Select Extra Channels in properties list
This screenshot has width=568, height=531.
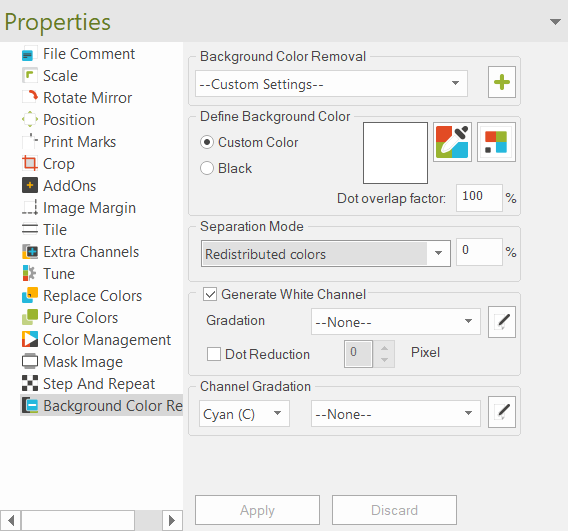[91, 252]
